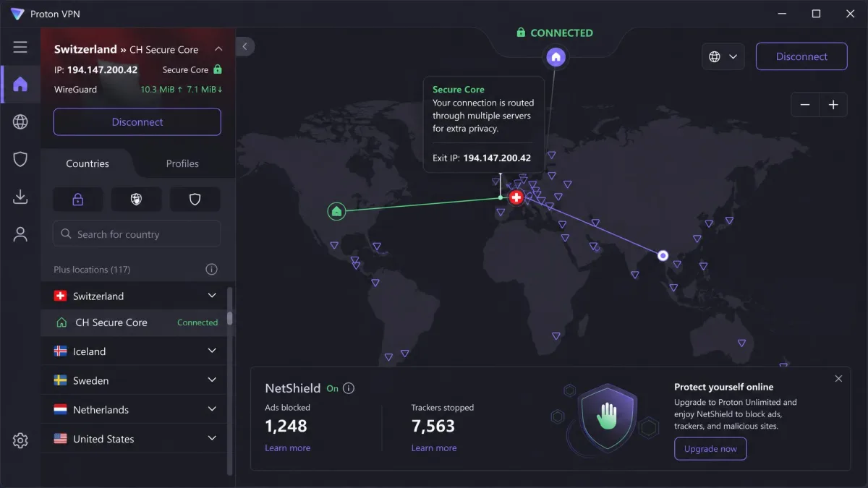Click the CONNECTED status label
The image size is (868, 488).
tap(561, 33)
